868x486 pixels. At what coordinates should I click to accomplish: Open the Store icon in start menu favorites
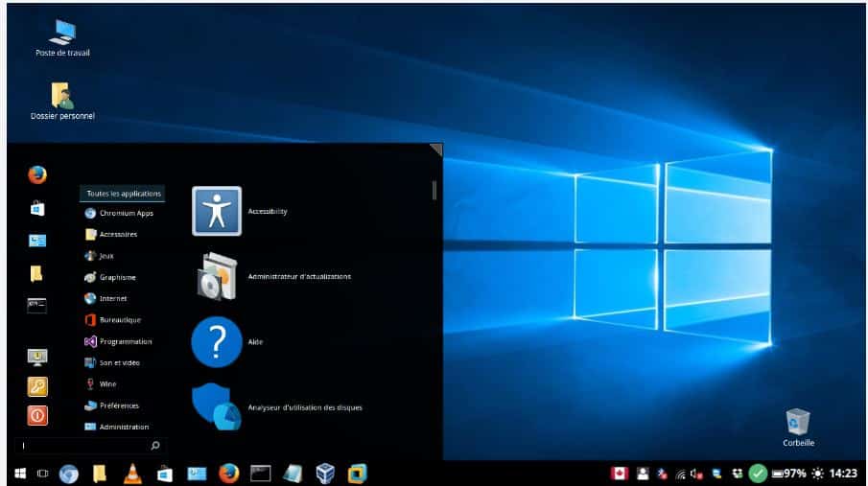(37, 209)
